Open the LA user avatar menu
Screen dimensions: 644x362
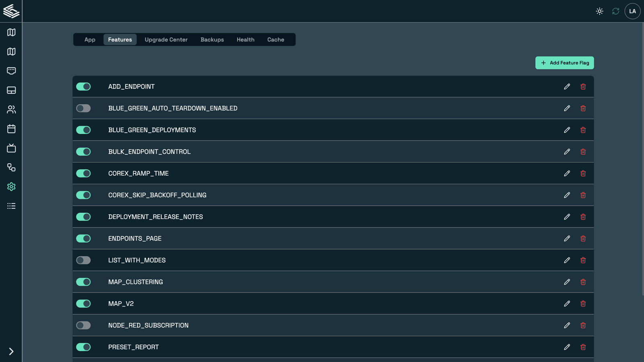coord(632,11)
